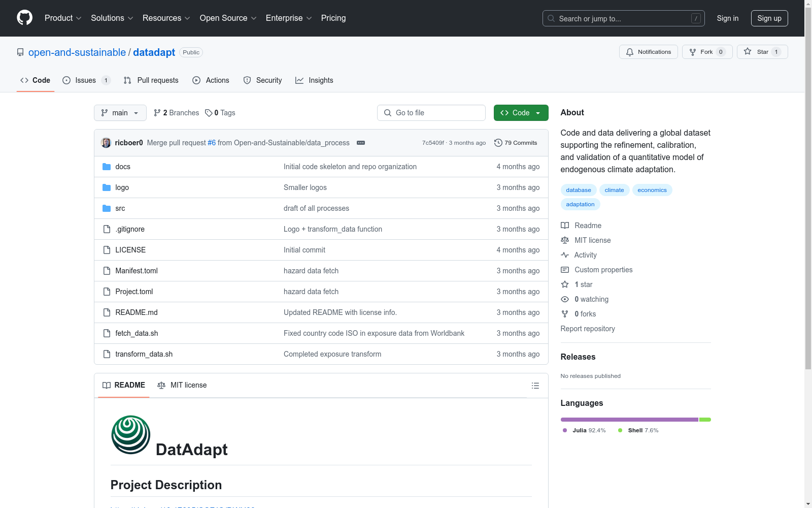
Task: Open the transform_data.sh file
Action: pyautogui.click(x=144, y=354)
